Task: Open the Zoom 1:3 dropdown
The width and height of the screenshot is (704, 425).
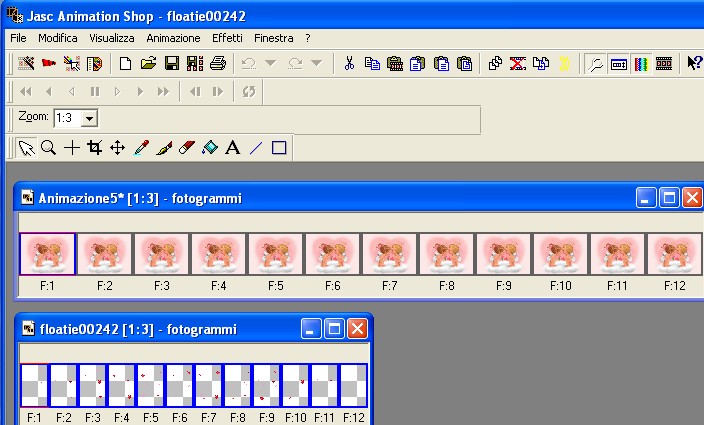Action: (x=89, y=118)
